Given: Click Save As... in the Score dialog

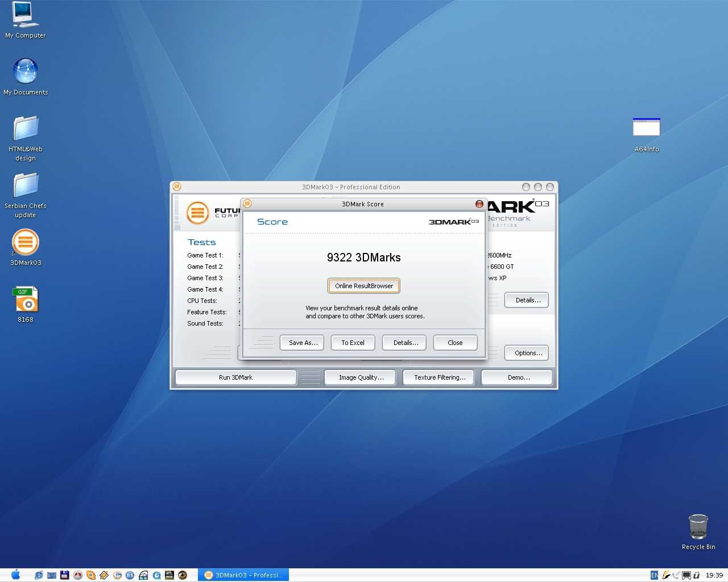Looking at the screenshot, I should (302, 343).
